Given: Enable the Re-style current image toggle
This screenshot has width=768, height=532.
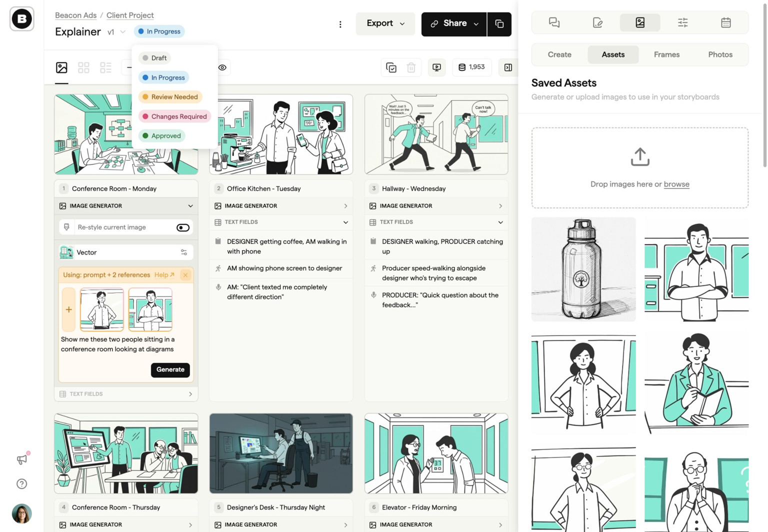Looking at the screenshot, I should pos(183,227).
